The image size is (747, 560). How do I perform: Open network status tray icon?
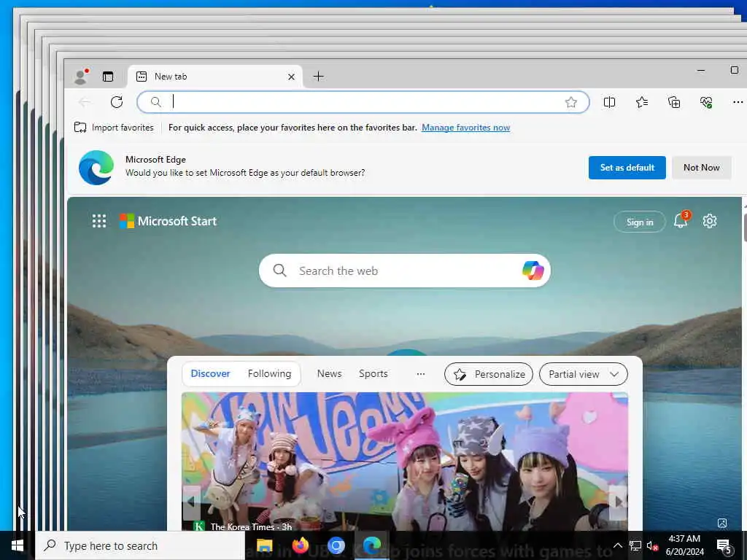(x=635, y=545)
